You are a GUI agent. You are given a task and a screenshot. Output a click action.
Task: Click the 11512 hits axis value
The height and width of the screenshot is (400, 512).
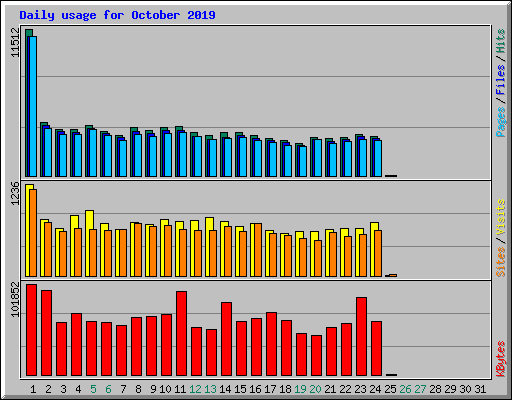pyautogui.click(x=15, y=43)
